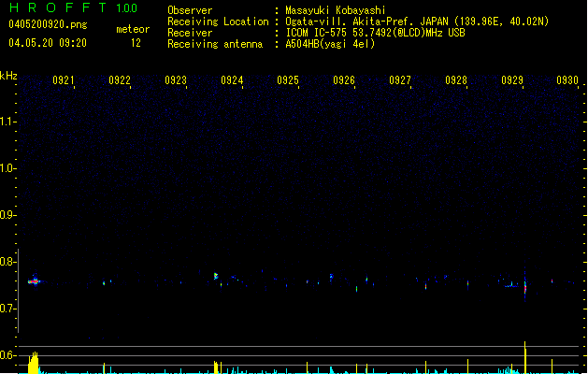Click the 0923 time marker
This screenshot has height=374, width=588.
point(176,80)
